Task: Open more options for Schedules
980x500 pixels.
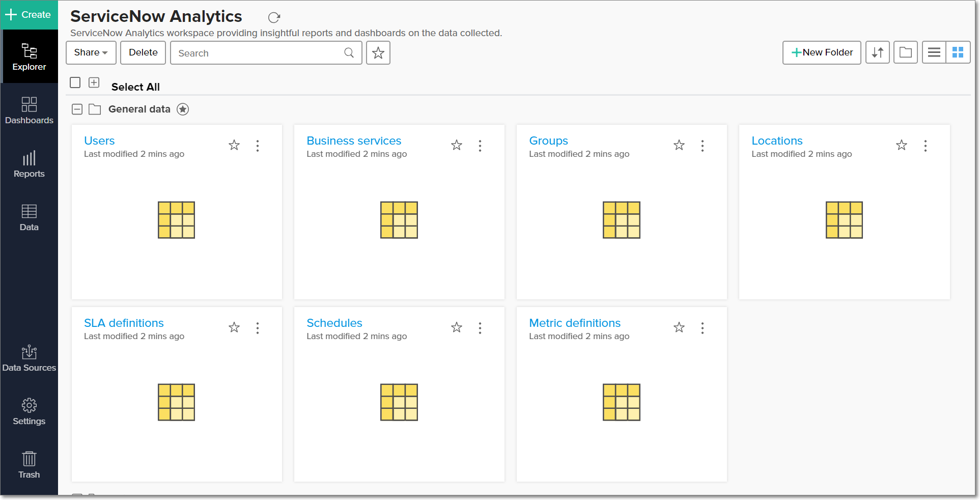Action: (x=480, y=328)
